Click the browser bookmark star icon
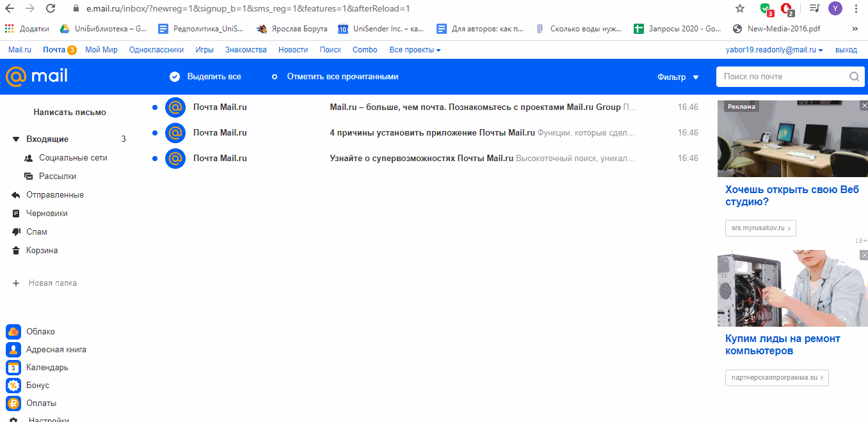Screen dimensions: 868x422 point(740,9)
